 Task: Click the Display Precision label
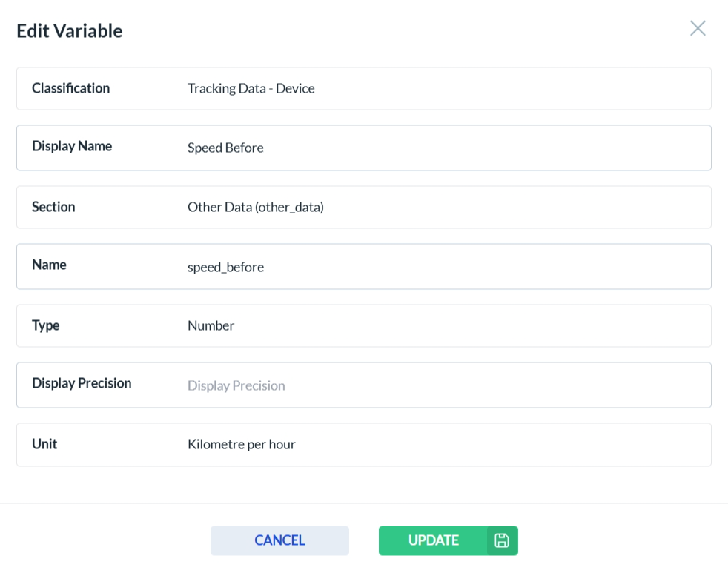[82, 383]
